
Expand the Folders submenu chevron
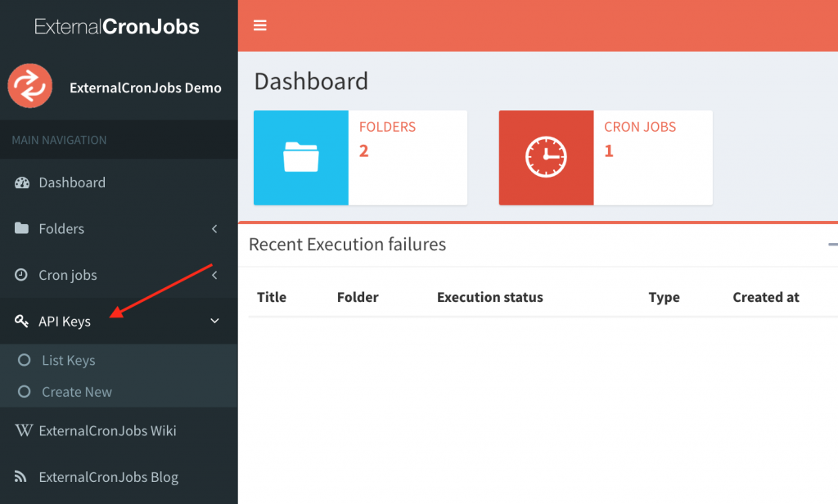[x=214, y=229]
